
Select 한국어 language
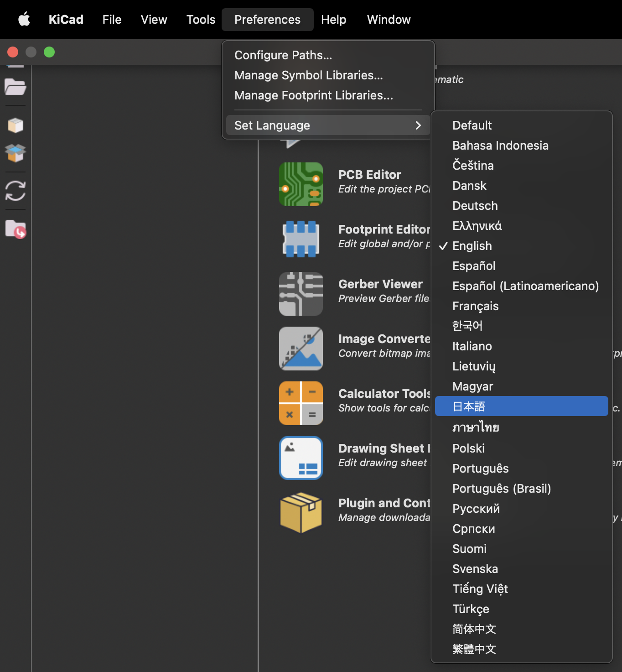[x=522, y=326]
